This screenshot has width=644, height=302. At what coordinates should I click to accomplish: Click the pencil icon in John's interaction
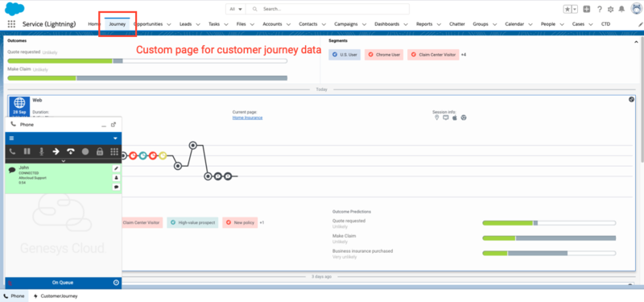116,168
